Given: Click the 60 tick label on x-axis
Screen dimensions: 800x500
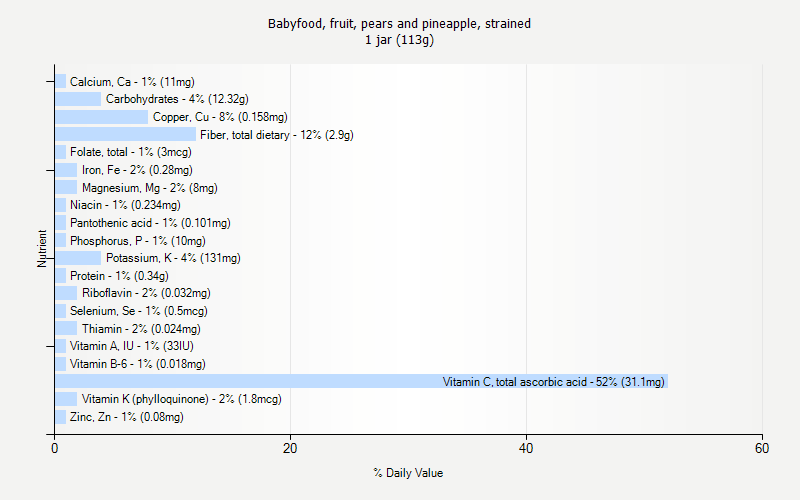Looking at the screenshot, I should pos(762,450).
